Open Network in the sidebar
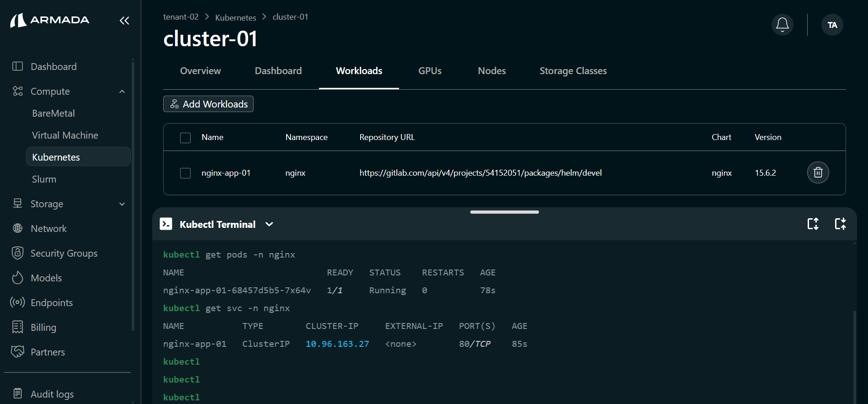 click(48, 228)
